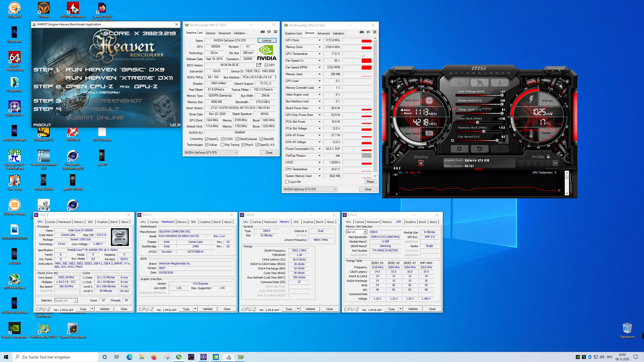Open Tools dropdown arrow in CPU-Z SPD window
Viewport: 644px width, 362px height.
[400, 309]
